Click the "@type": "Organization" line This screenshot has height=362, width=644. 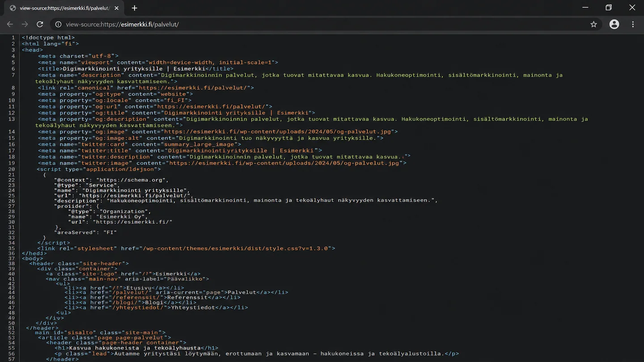tap(110, 211)
